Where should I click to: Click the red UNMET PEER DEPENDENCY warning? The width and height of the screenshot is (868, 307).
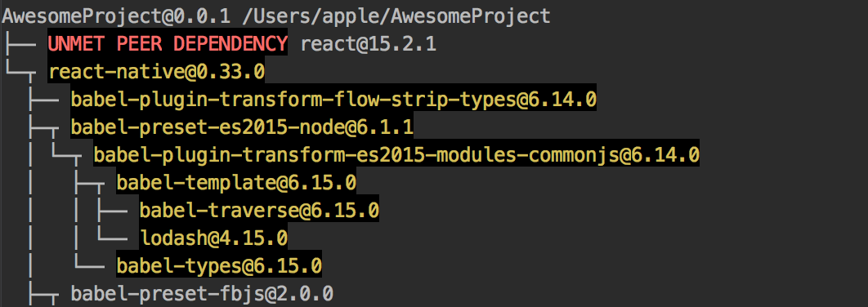168,44
